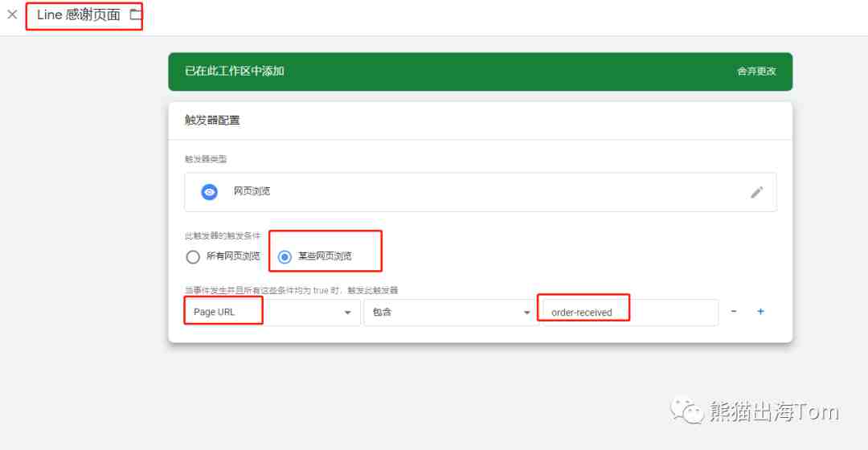The image size is (868, 450).
Task: Edit the trigger name 'Line 感谢页面'
Action: coord(79,15)
